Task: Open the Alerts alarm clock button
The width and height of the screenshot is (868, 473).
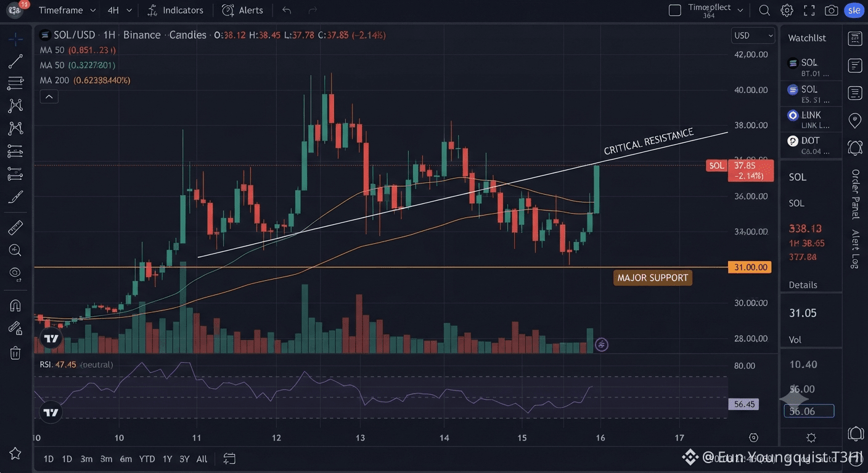Action: pos(242,10)
